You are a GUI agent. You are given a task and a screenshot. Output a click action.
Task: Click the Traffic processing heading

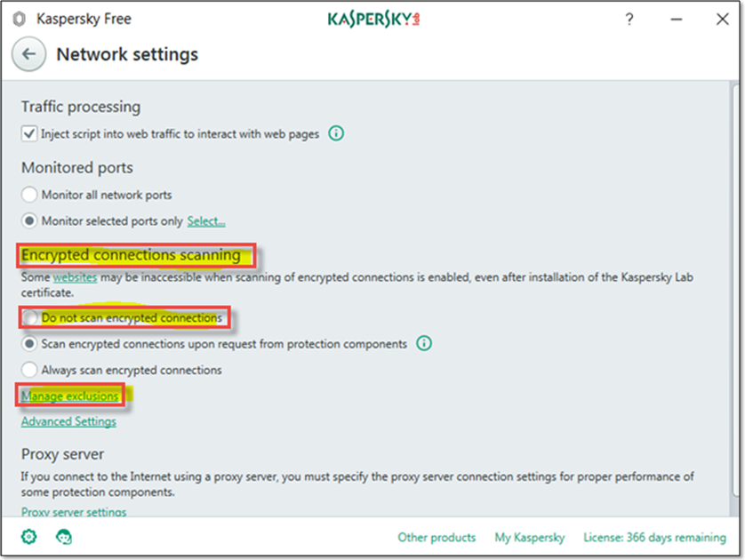pyautogui.click(x=81, y=107)
